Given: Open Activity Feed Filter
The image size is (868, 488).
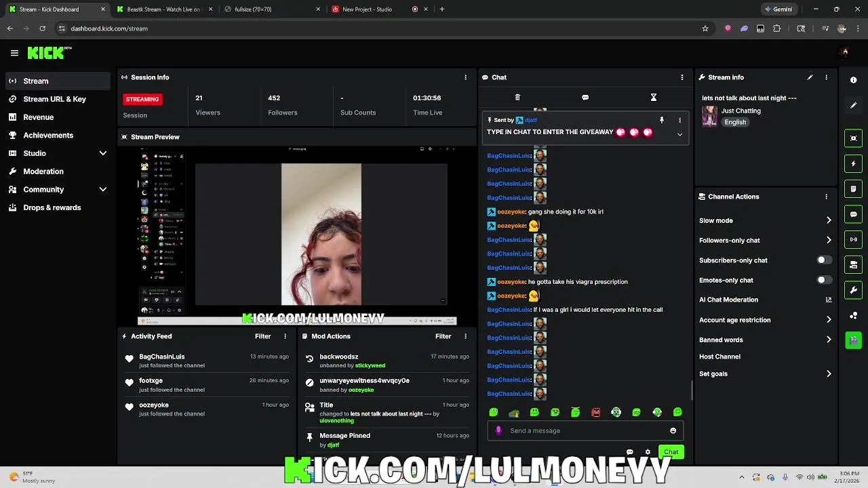Looking at the screenshot, I should [262, 336].
